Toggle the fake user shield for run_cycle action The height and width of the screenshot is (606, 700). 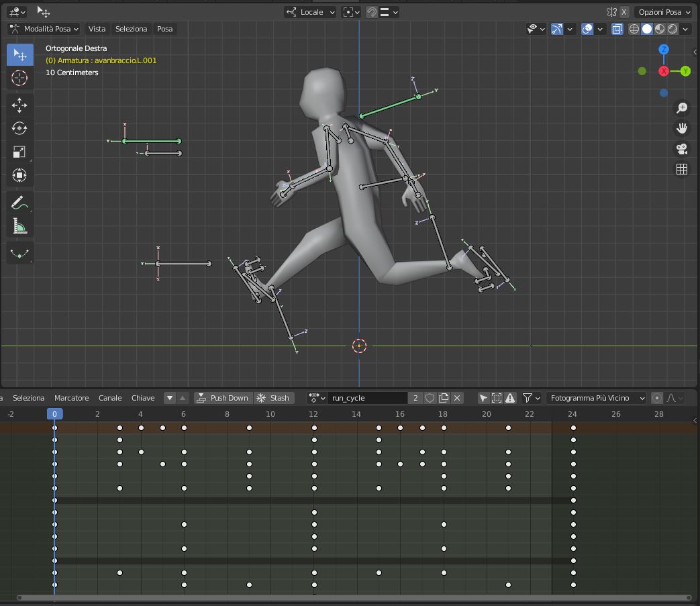pos(430,398)
